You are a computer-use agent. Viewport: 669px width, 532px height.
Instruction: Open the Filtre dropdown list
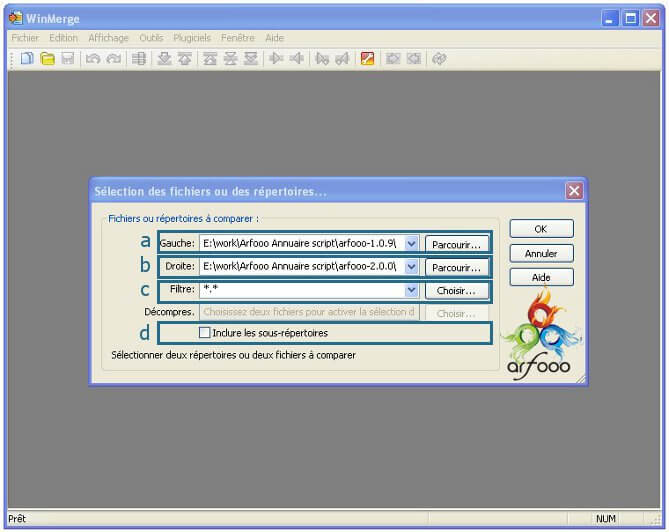[411, 291]
